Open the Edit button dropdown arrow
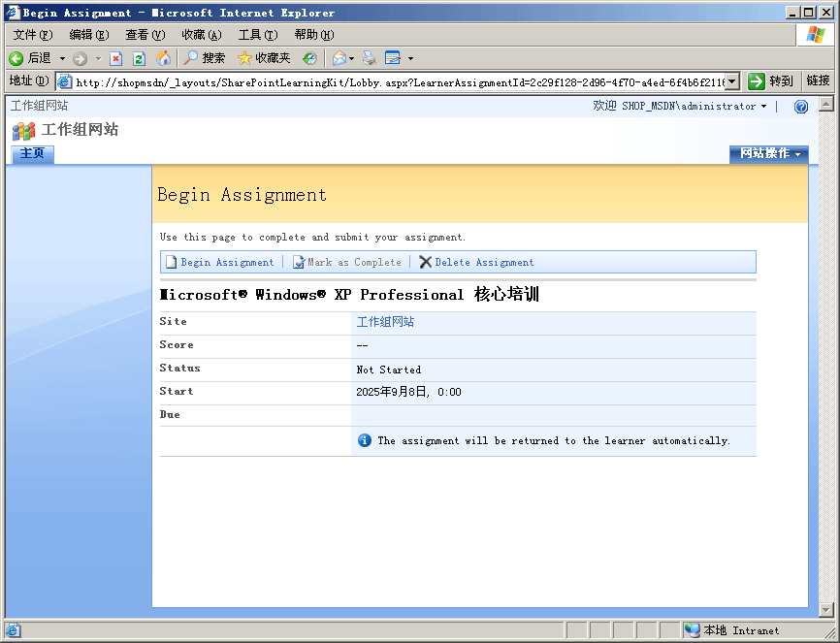 point(410,58)
